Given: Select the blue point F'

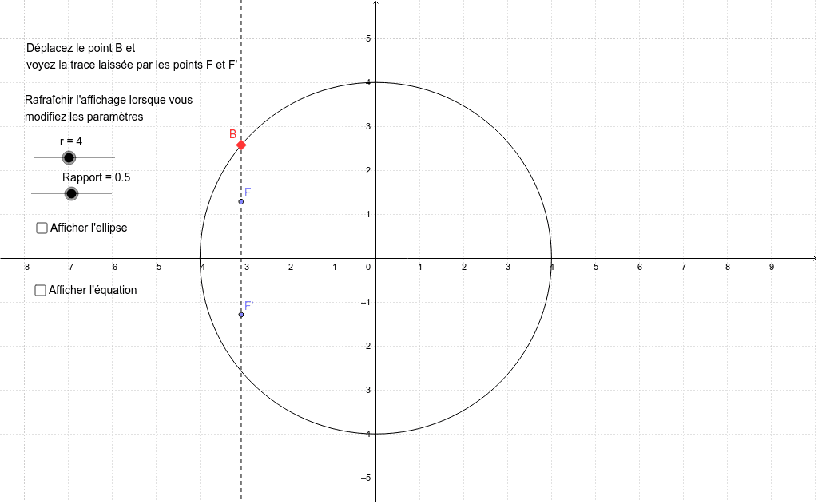Looking at the screenshot, I should click(x=241, y=315).
